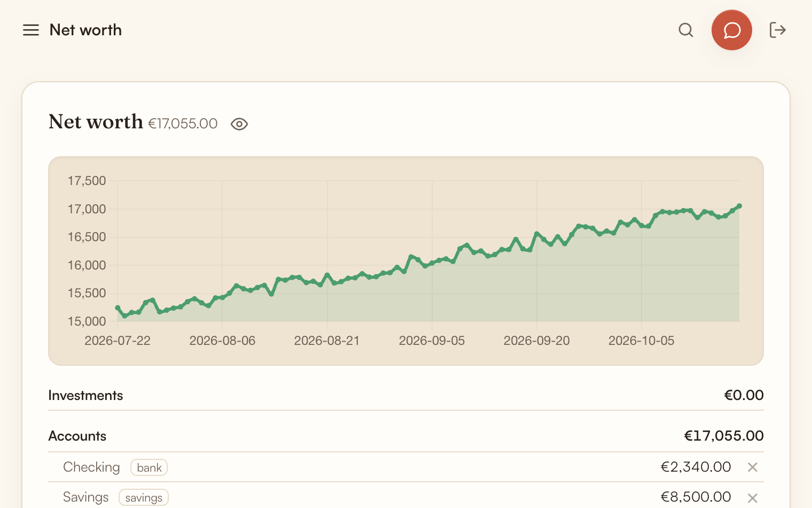Click the Net worth page title in header

(x=85, y=30)
